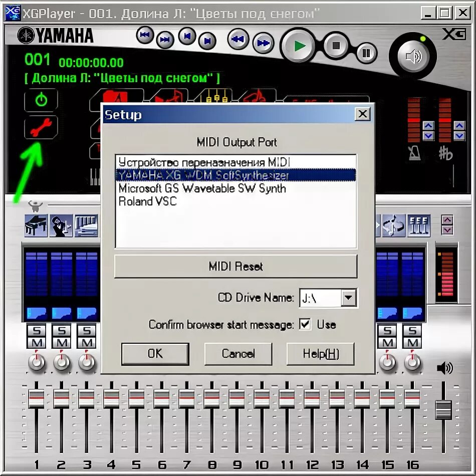Jump to first song in playlist
Image resolution: width=476 pixels, height=476 pixels.
tap(145, 35)
